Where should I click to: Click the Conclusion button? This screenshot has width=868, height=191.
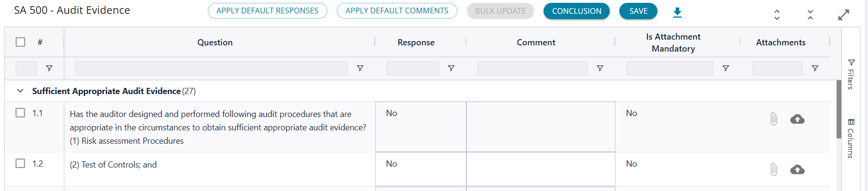point(576,11)
